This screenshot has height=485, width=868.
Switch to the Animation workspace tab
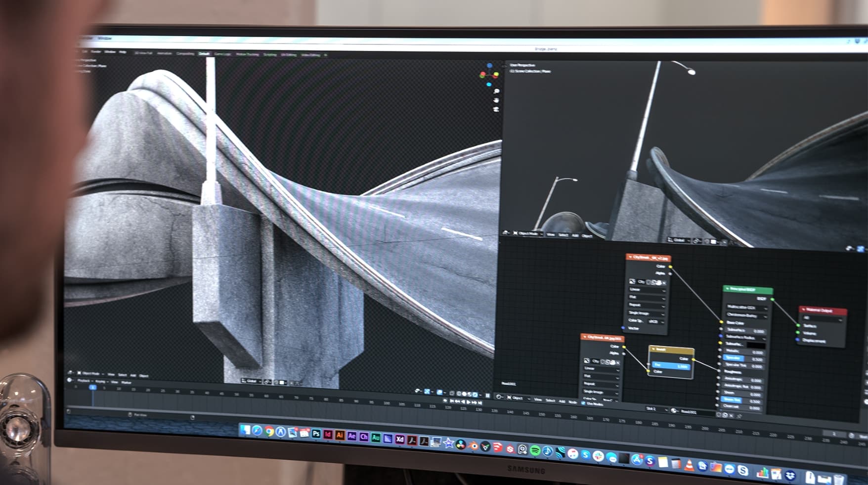coord(164,53)
